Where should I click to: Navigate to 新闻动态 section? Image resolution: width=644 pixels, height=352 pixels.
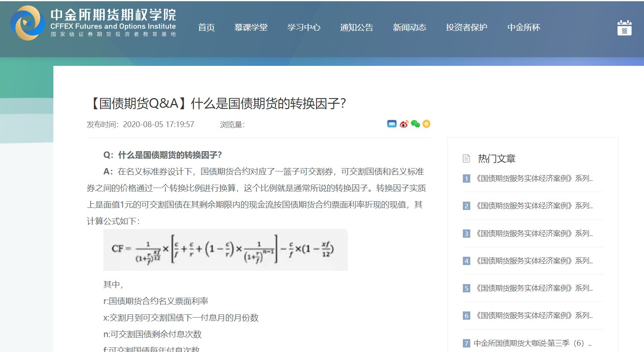pos(409,28)
